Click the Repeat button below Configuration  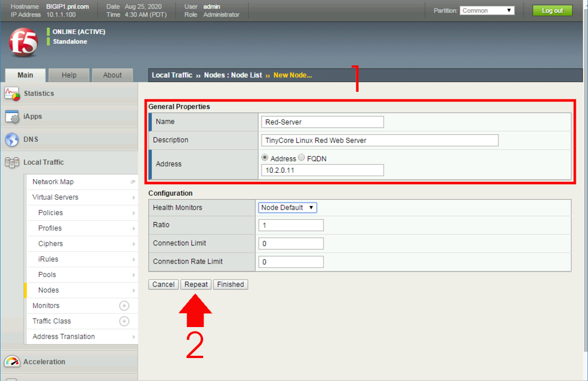point(196,284)
